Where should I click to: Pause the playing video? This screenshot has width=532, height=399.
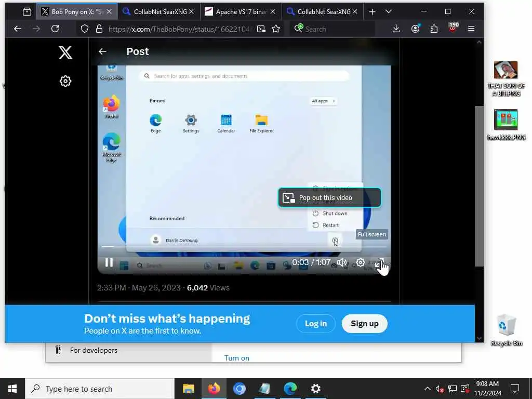pyautogui.click(x=109, y=262)
